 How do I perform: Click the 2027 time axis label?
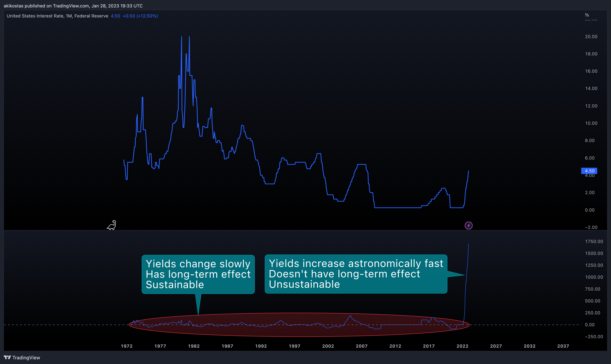click(x=496, y=346)
